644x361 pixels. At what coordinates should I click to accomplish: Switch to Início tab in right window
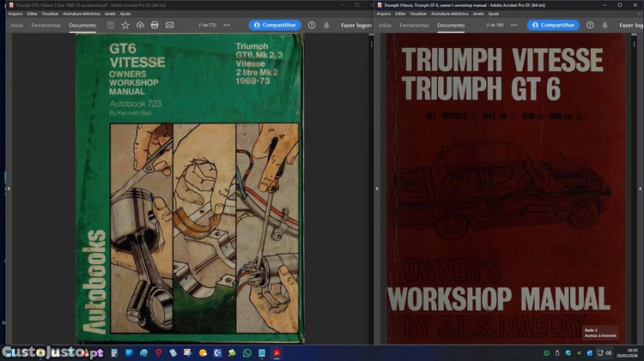(385, 25)
